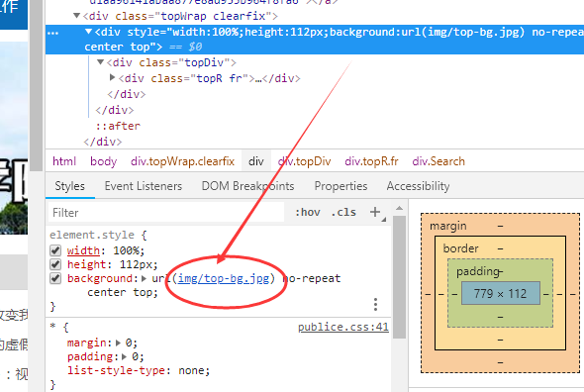Collapse the topWrap clearfix div node
Screen dimensions: 584x392
point(77,16)
